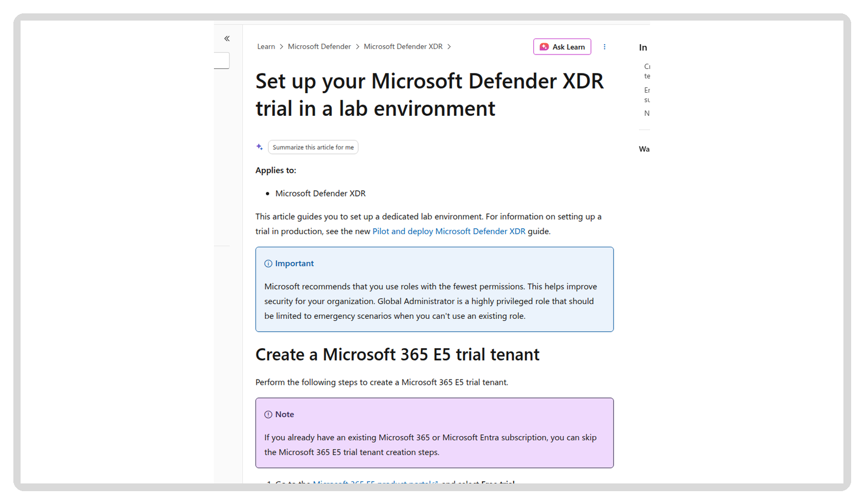Click the Microsoft Defender XDR bullet item

coord(320,193)
